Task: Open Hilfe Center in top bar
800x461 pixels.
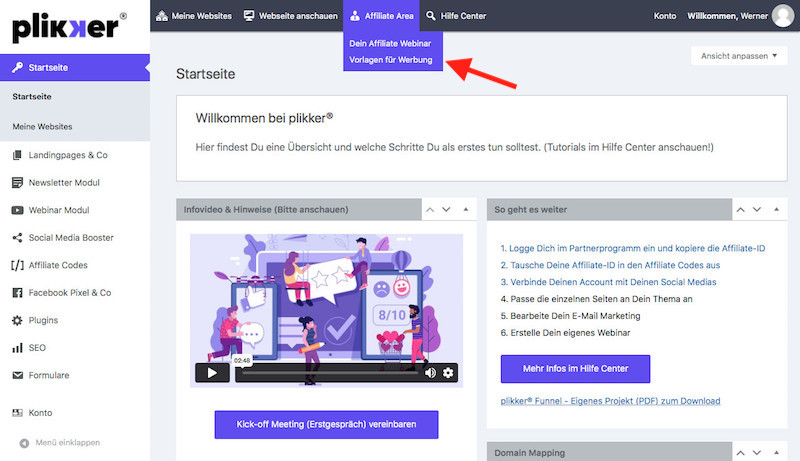Action: point(456,15)
